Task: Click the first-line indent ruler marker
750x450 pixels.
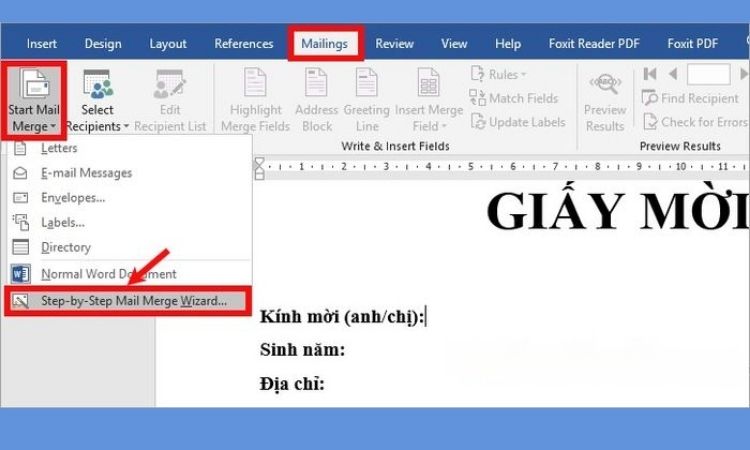Action: click(x=259, y=162)
